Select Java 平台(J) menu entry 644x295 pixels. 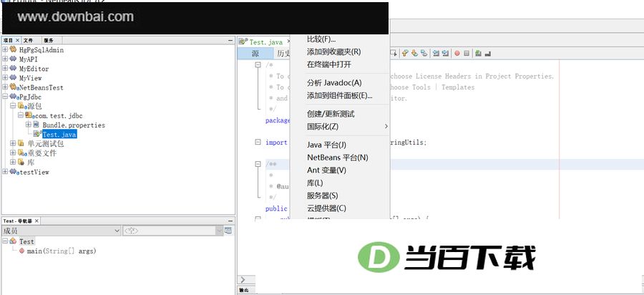[340, 145]
